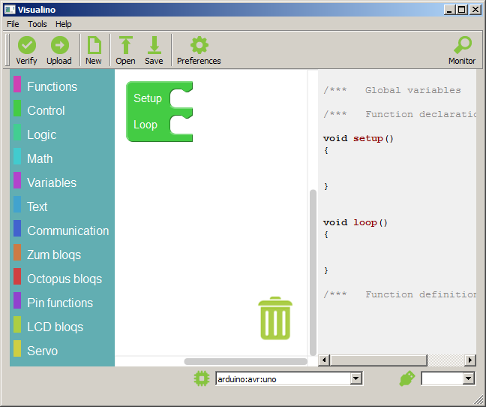Expand the arduino:avr:uno board dropdown
The width and height of the screenshot is (486, 407).
(289, 379)
